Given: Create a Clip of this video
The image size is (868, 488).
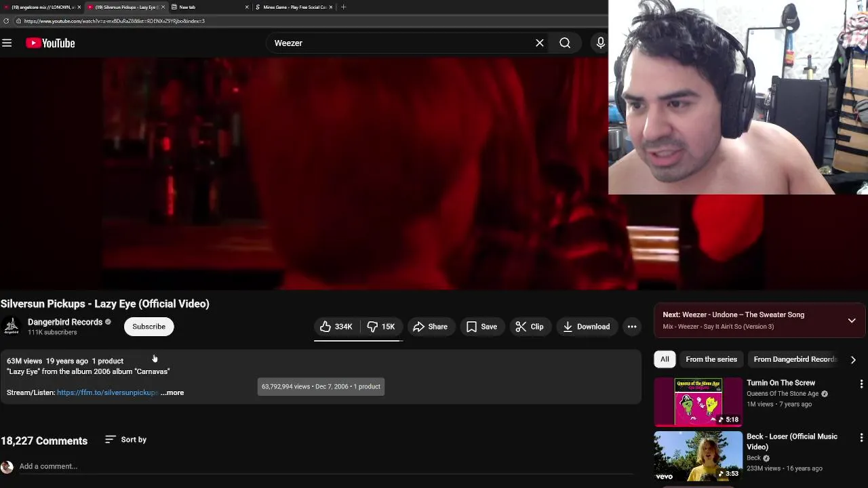Looking at the screenshot, I should [x=530, y=327].
